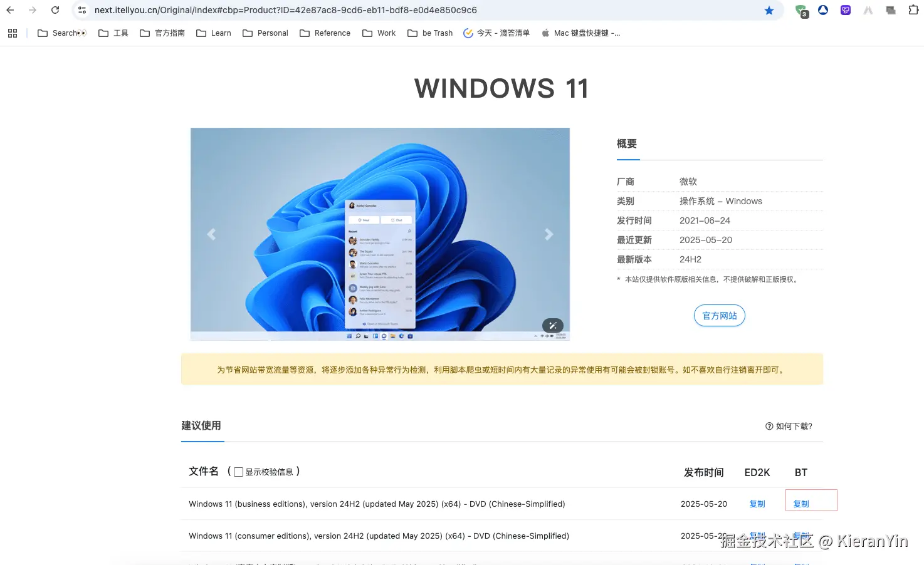
Task: Open the 如何下载? help link
Action: [x=789, y=426]
